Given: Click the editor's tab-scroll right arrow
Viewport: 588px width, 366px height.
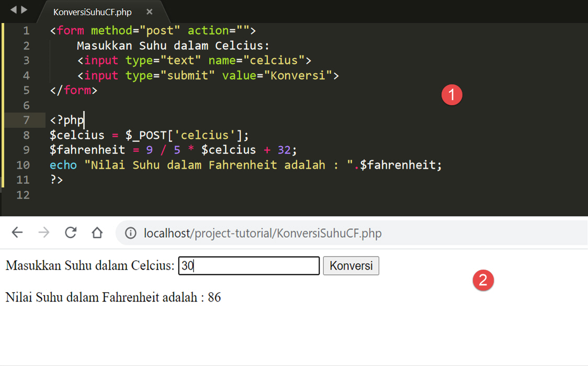Looking at the screenshot, I should pos(24,10).
